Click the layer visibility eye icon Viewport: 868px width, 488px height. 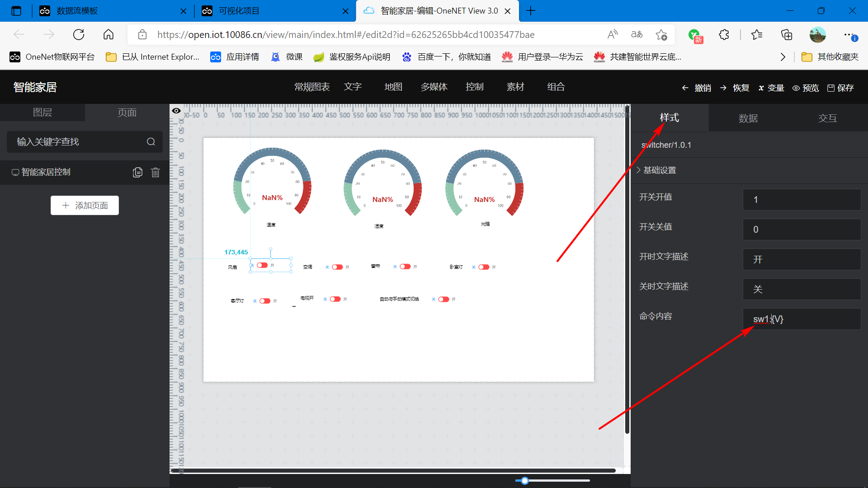pos(176,111)
